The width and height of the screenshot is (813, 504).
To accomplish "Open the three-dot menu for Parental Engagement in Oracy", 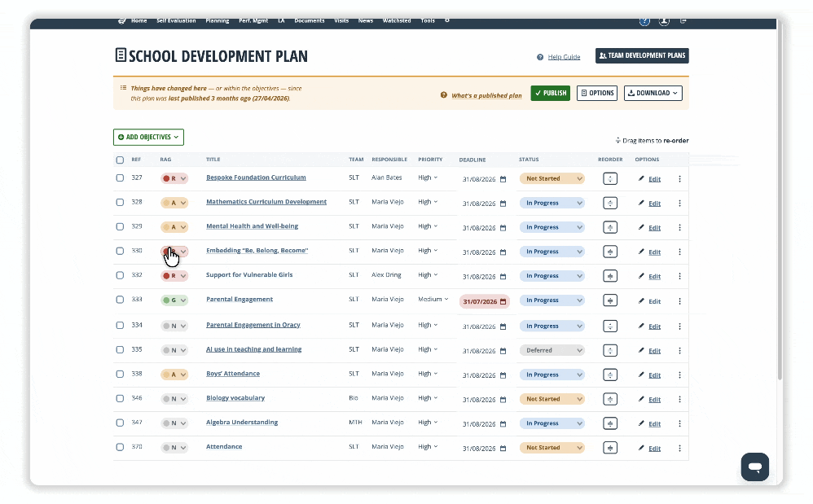I will (679, 327).
